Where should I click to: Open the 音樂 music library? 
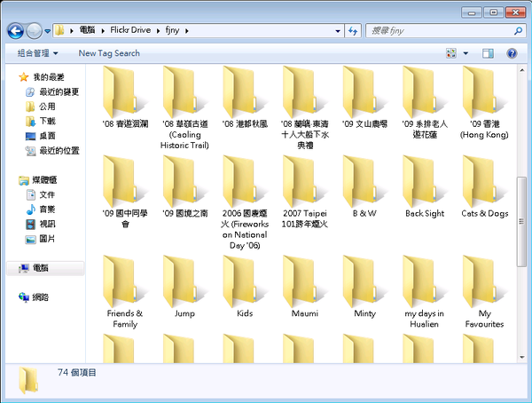(x=41, y=209)
